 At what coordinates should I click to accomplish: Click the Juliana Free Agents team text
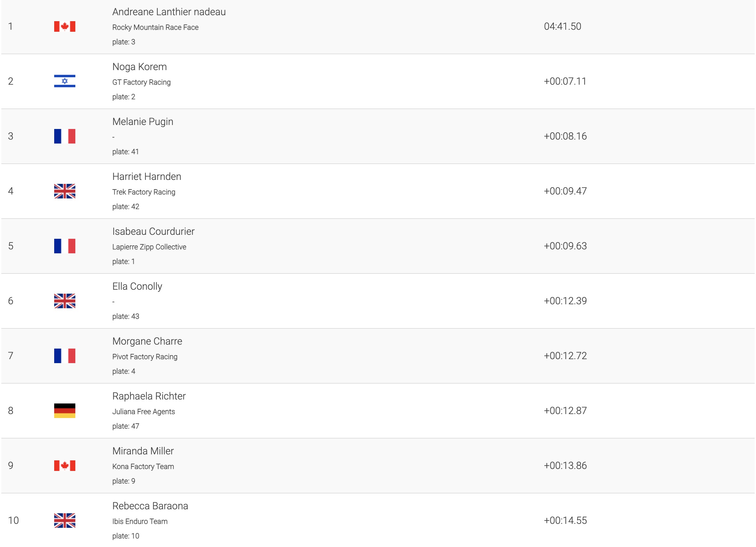click(x=143, y=412)
